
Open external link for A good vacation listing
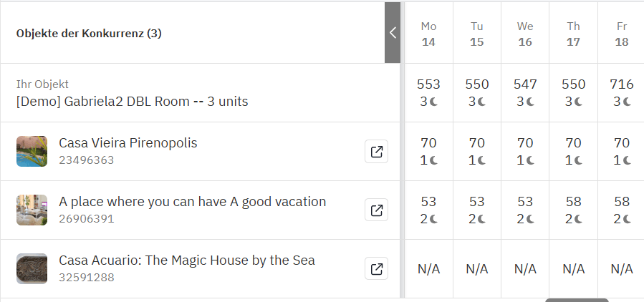point(376,210)
